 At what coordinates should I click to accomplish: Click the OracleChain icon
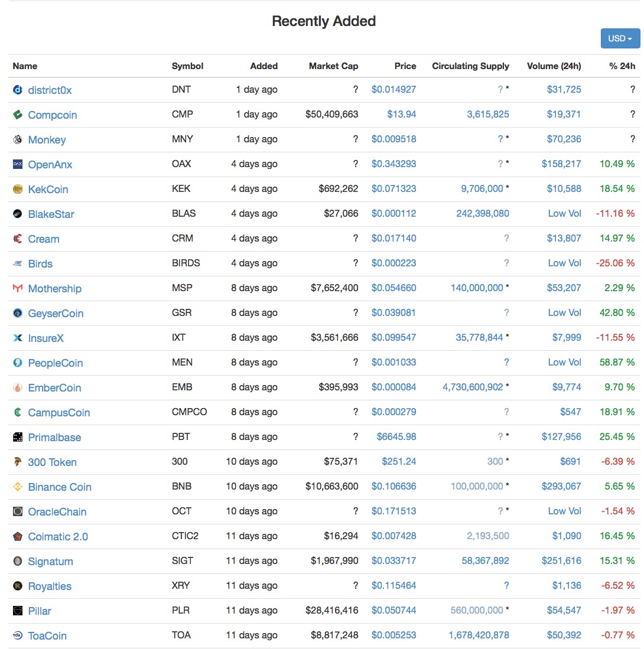coord(17,512)
